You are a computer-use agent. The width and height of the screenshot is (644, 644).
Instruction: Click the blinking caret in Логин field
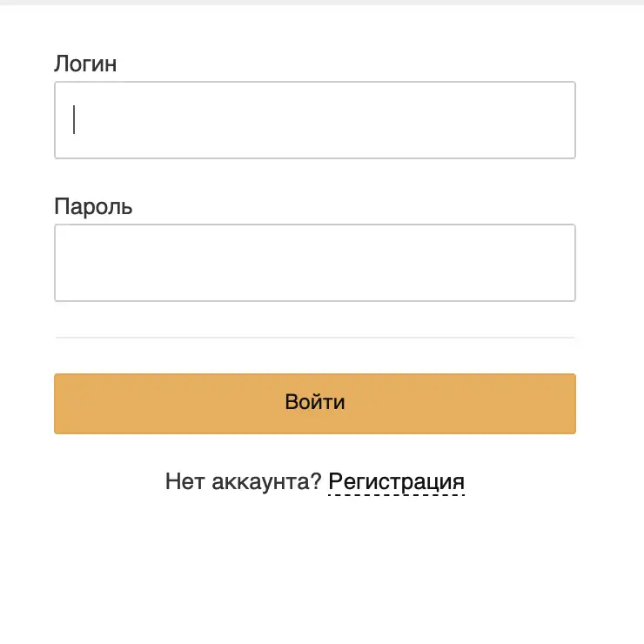pyautogui.click(x=75, y=120)
